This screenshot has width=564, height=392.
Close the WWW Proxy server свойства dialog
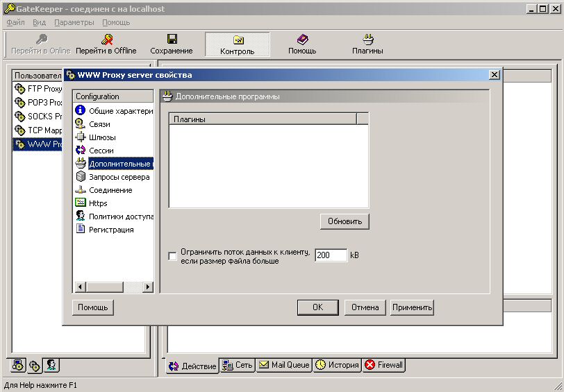(x=495, y=75)
